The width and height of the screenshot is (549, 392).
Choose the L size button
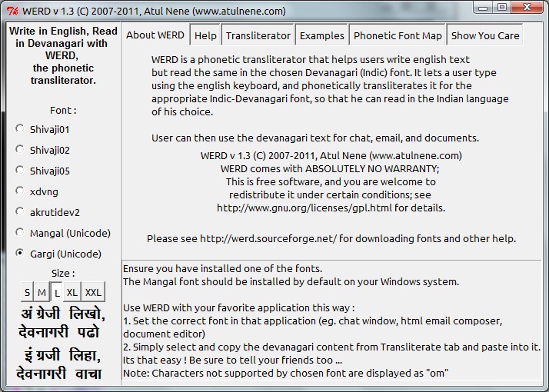(x=56, y=292)
